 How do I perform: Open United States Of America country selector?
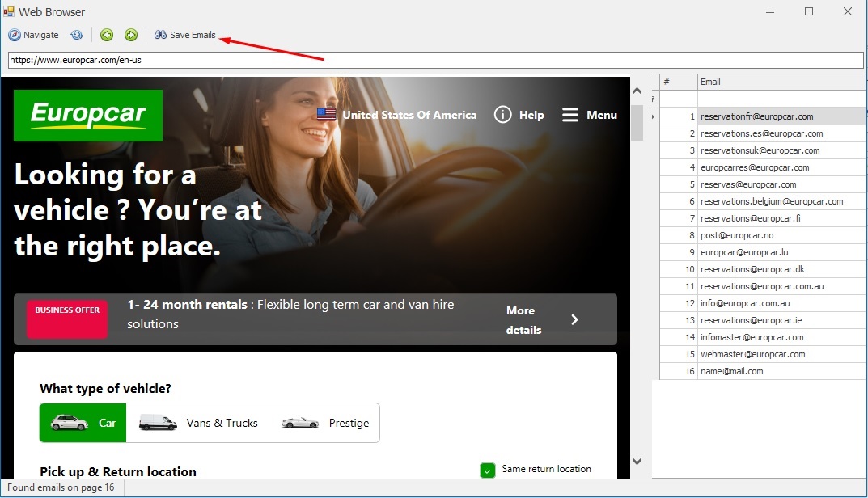pyautogui.click(x=396, y=115)
